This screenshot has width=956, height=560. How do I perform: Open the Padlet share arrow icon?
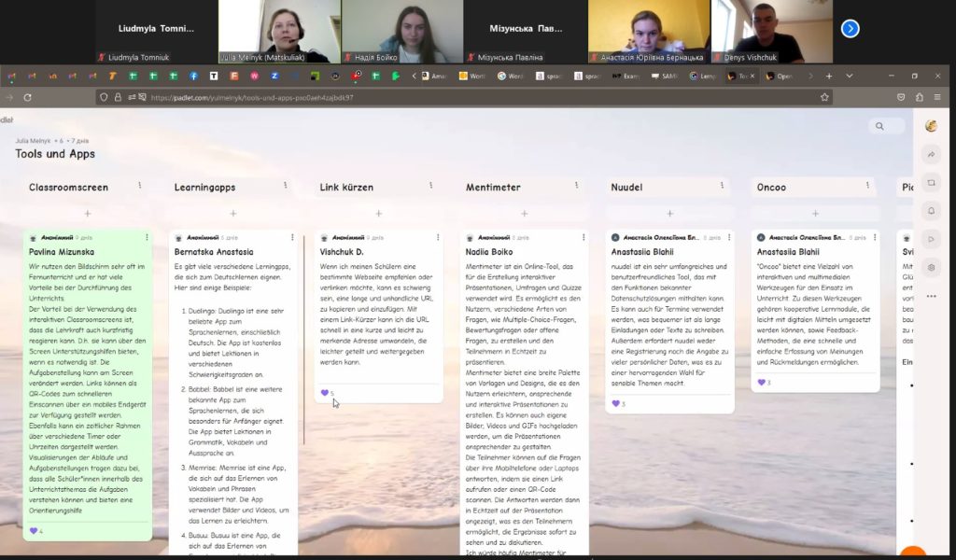[x=931, y=155]
